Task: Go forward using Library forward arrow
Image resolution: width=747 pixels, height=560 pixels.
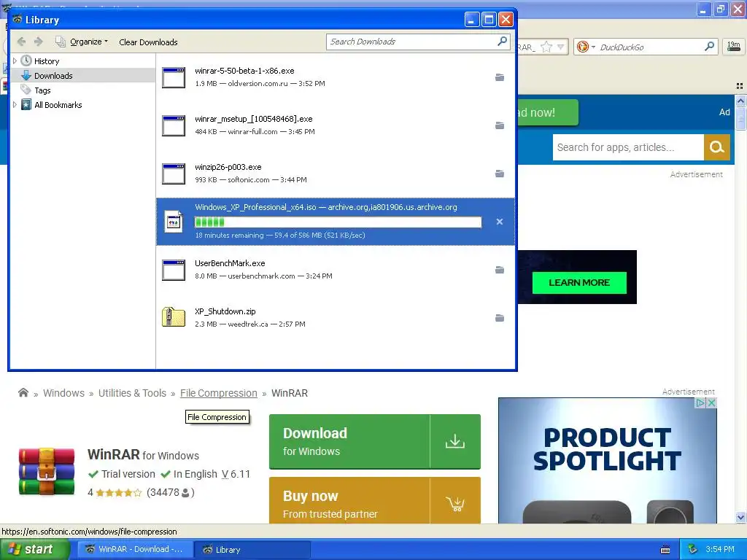Action: pos(39,42)
